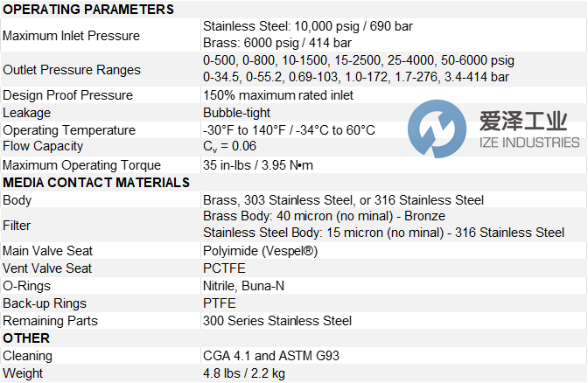Select the OPERATING PARAMETERS section header

pyautogui.click(x=88, y=10)
